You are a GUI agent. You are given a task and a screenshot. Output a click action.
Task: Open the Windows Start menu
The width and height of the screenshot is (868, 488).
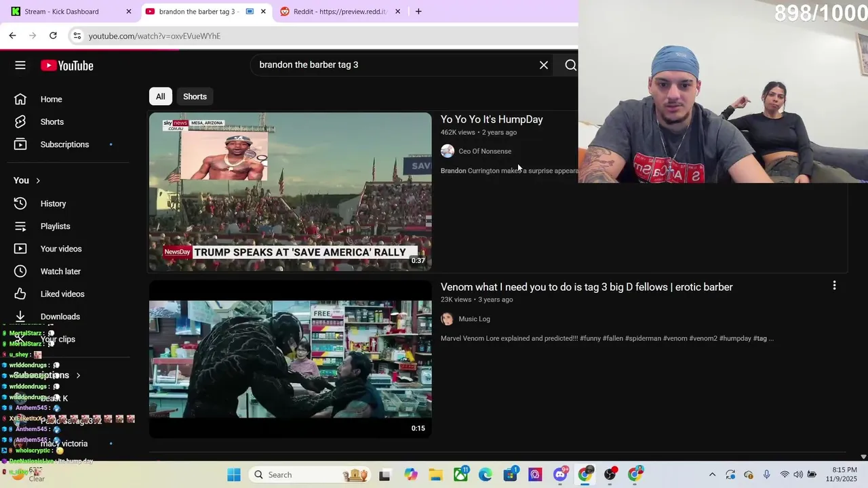234,474
